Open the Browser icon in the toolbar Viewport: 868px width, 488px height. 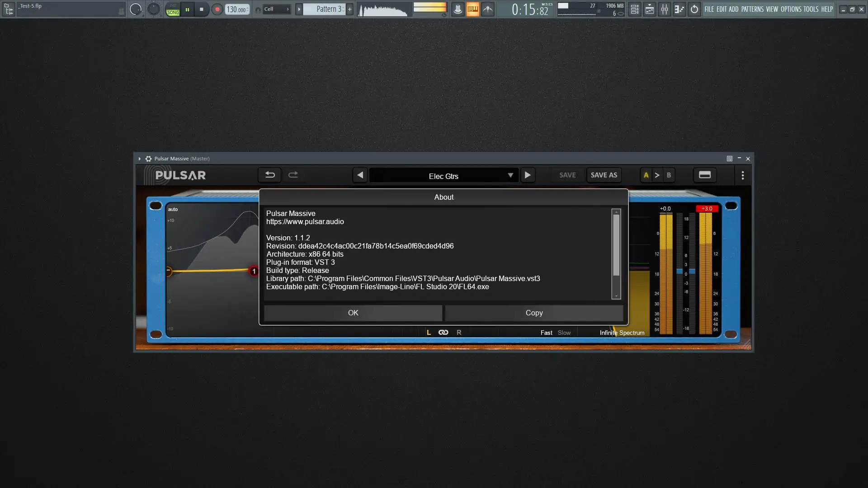(679, 9)
